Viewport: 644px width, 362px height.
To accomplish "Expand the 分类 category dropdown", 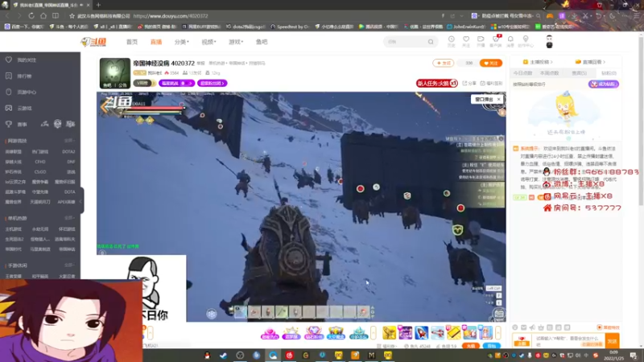I will [182, 42].
